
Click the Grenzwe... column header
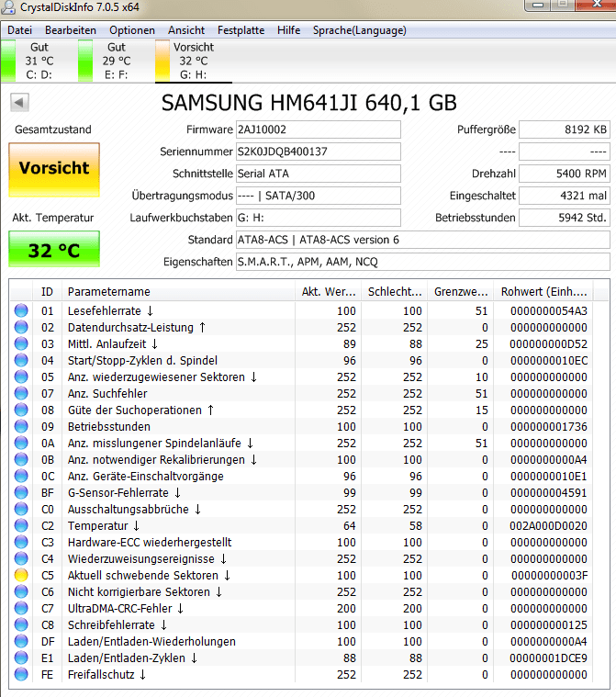pos(461,292)
